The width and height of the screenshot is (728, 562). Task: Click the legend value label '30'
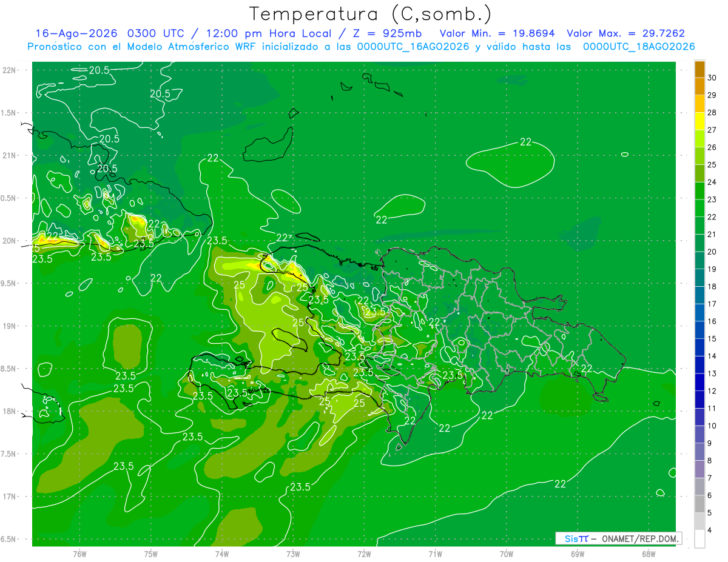712,78
